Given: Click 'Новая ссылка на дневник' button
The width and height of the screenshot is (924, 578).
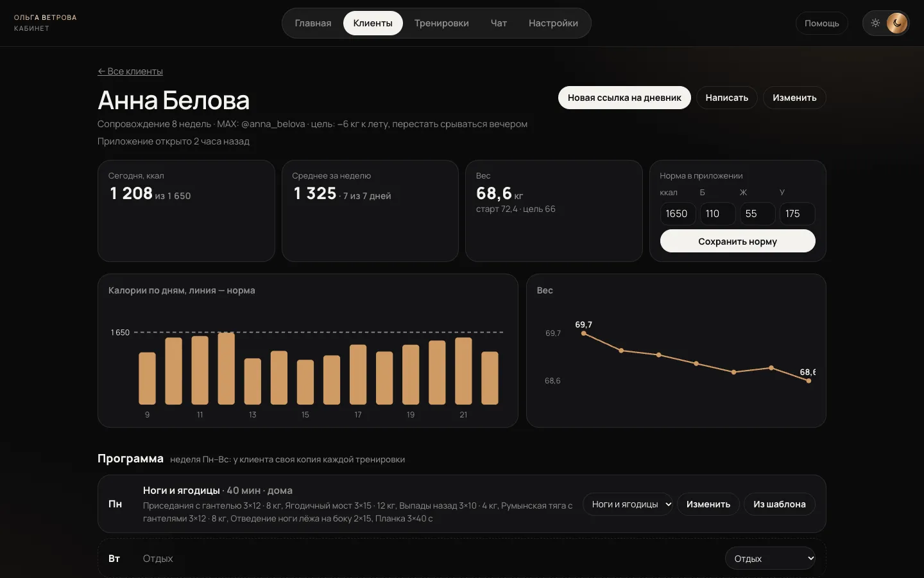Looking at the screenshot, I should (x=624, y=98).
